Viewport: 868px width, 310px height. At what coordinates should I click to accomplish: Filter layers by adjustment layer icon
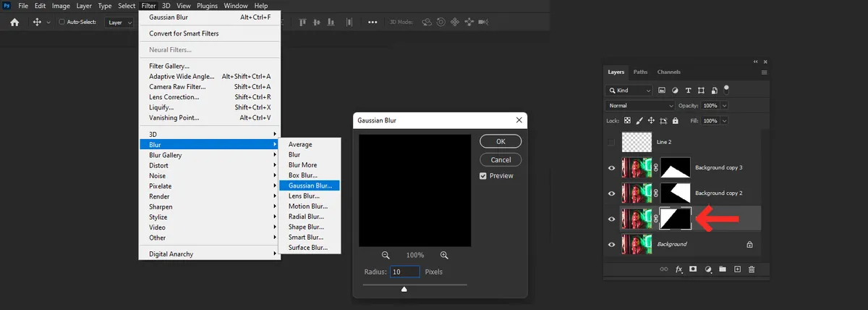point(674,91)
